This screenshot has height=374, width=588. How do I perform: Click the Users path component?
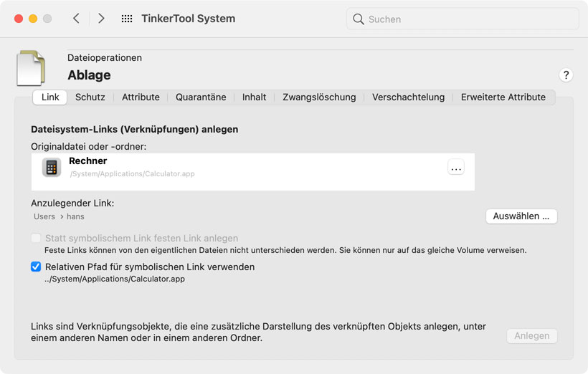click(44, 216)
